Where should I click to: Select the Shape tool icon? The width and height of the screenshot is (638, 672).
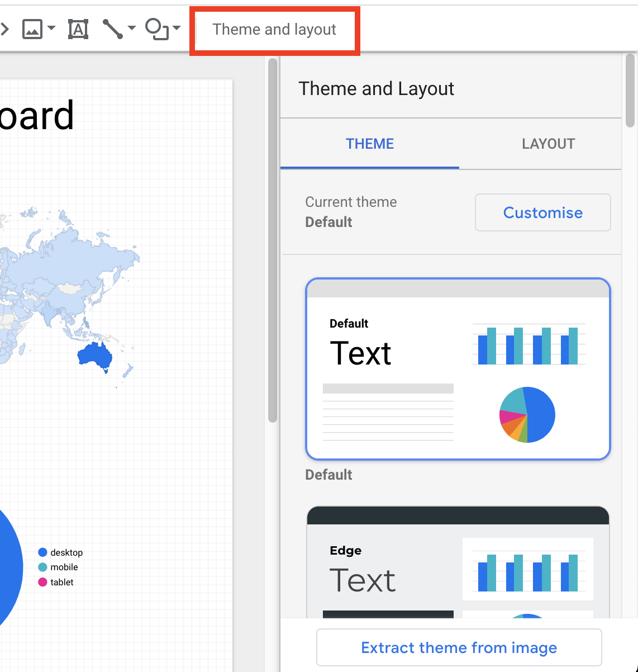tap(157, 29)
